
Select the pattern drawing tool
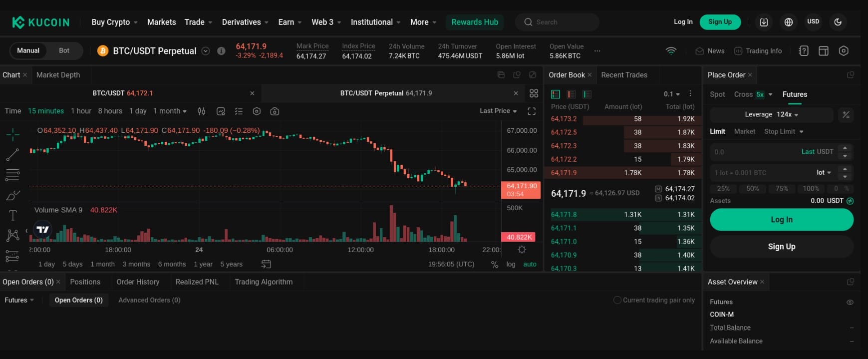[12, 235]
